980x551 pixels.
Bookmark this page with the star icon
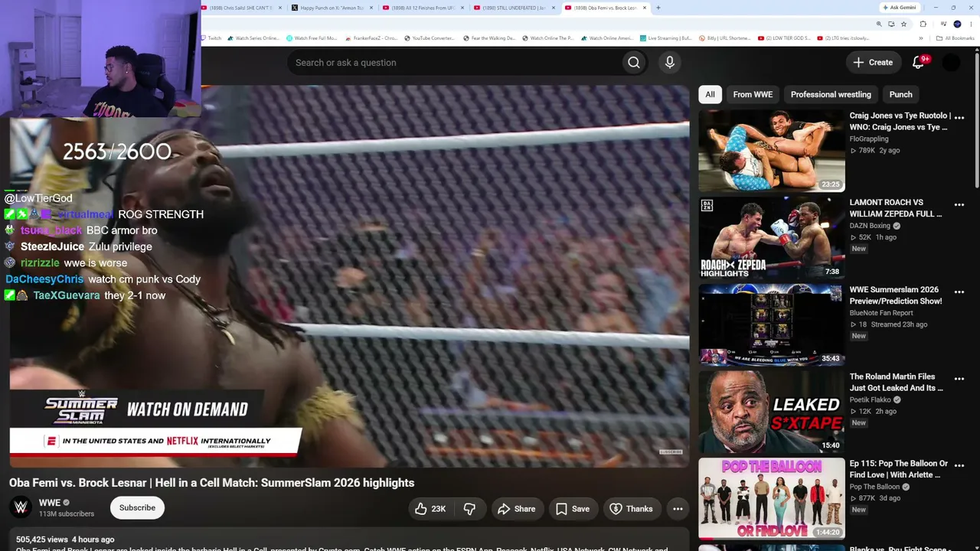click(x=903, y=24)
